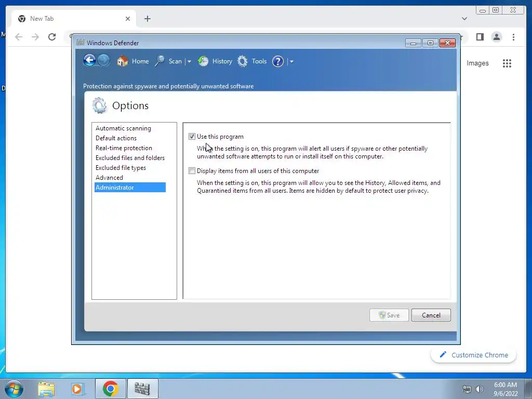532x399 pixels.
Task: Select Automatic scanning in options list
Action: click(123, 128)
